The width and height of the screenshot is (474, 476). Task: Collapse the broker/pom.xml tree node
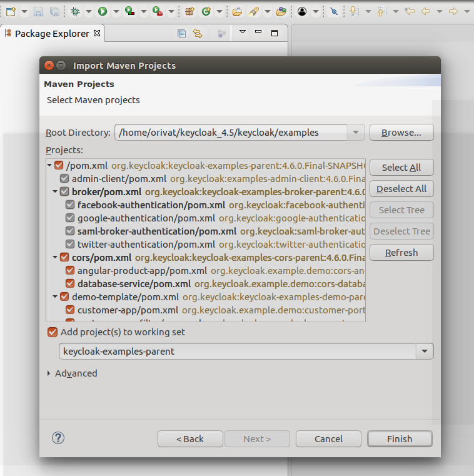tap(56, 192)
